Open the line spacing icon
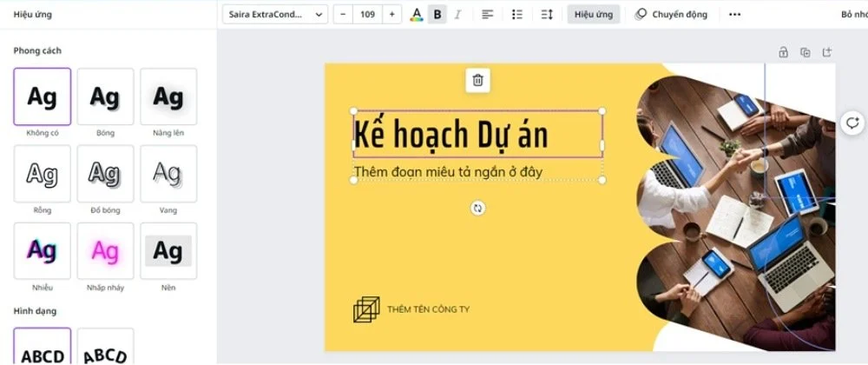The image size is (868, 365). [x=547, y=15]
